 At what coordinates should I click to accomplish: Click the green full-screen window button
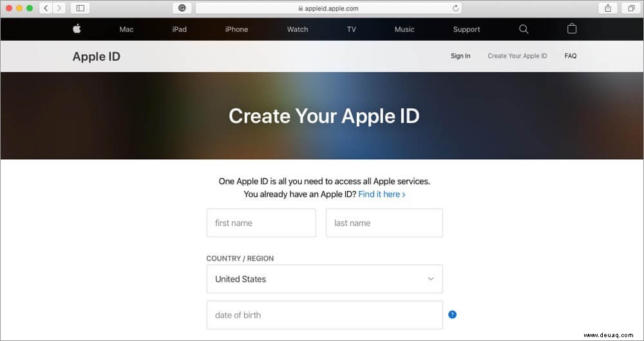pyautogui.click(x=30, y=8)
